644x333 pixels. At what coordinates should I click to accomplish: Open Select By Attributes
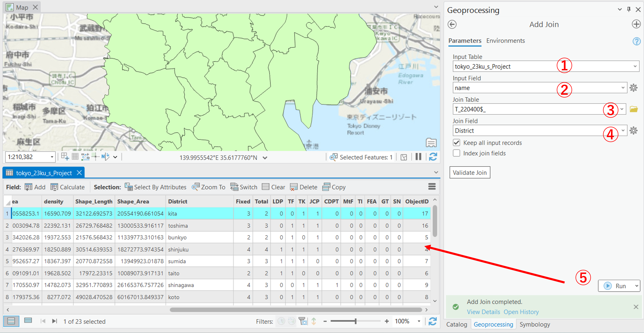point(155,187)
